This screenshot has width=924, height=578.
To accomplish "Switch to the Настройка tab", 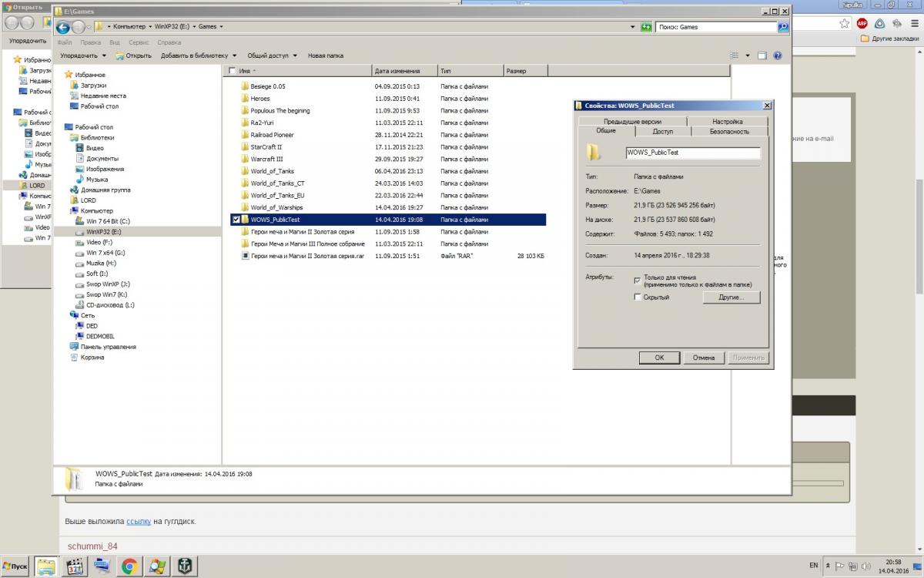I will click(x=728, y=121).
